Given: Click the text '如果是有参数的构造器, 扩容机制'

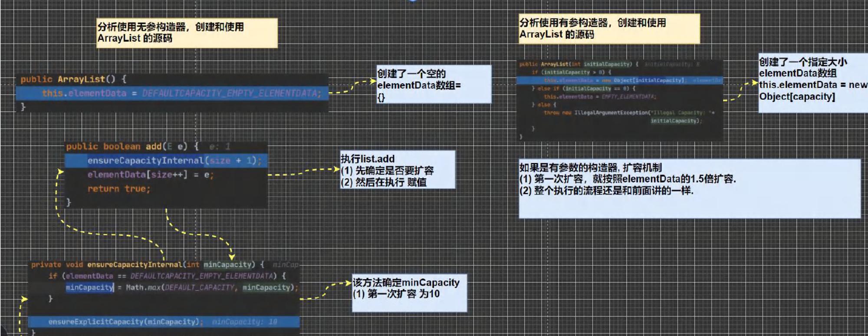Looking at the screenshot, I should [591, 167].
